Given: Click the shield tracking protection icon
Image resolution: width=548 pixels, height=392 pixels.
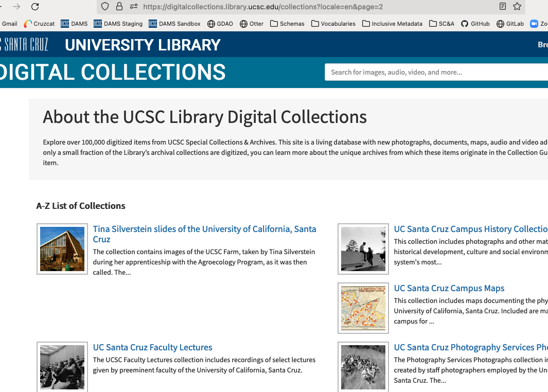Looking at the screenshot, I should (x=105, y=7).
